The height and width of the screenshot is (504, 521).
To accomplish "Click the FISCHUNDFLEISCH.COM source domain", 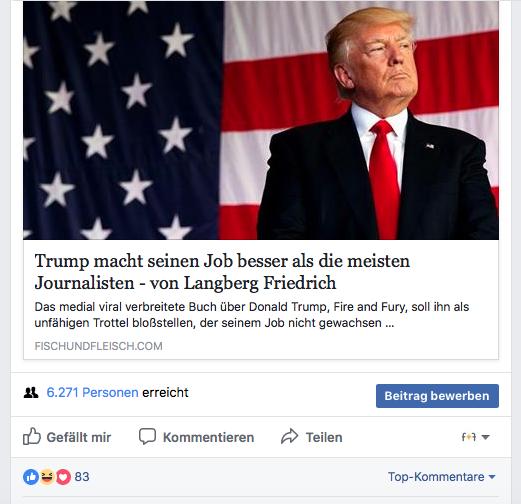I will pyautogui.click(x=98, y=346).
